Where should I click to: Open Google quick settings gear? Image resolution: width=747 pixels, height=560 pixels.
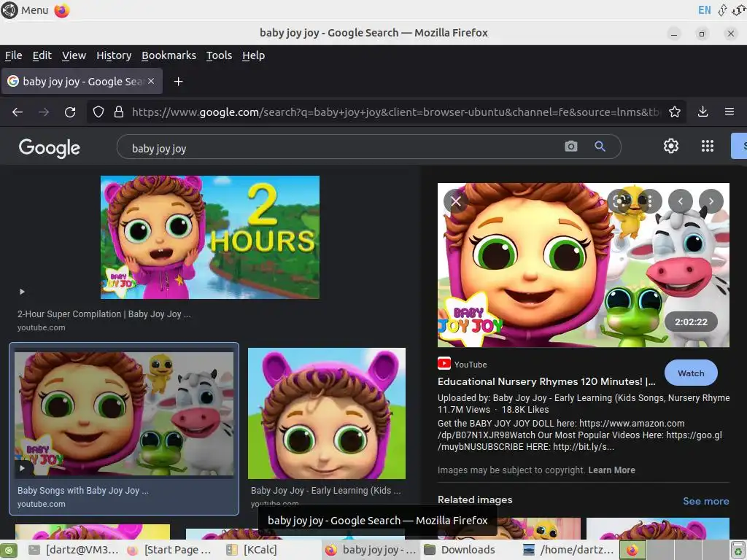(x=671, y=146)
